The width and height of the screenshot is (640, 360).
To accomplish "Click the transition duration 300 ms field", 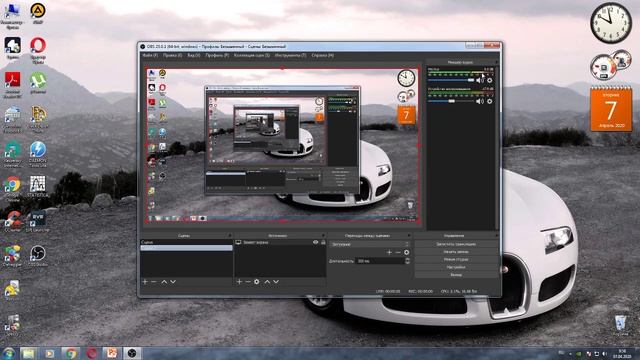I will click(380, 261).
